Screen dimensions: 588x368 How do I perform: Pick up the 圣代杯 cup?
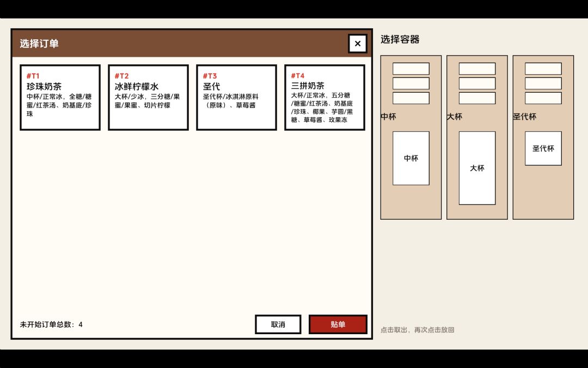(x=543, y=148)
